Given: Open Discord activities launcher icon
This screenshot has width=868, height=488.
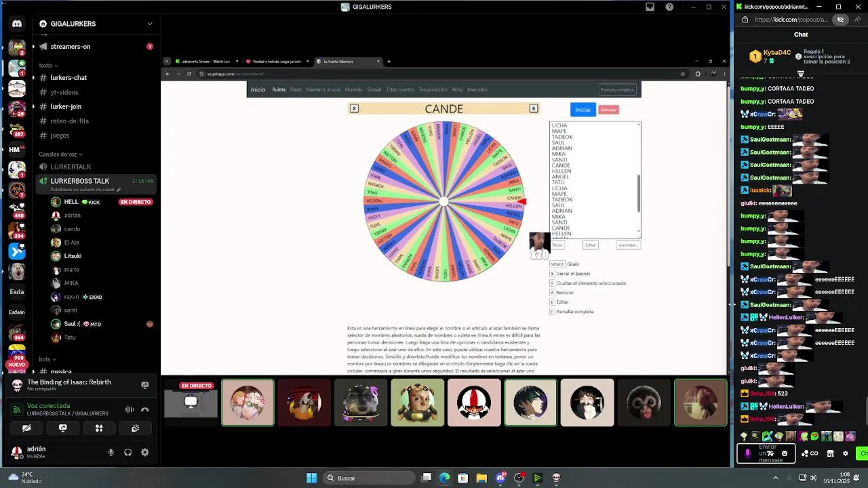Looking at the screenshot, I should (99, 428).
